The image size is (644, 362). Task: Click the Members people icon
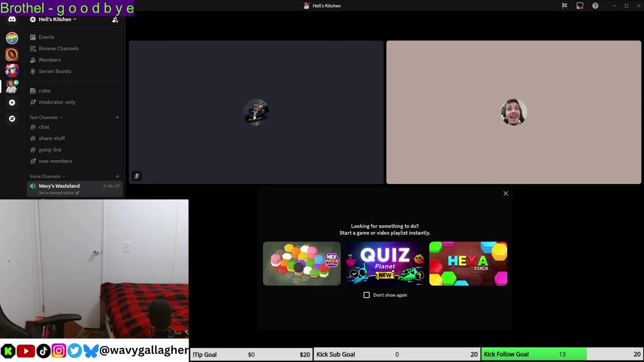click(33, 60)
